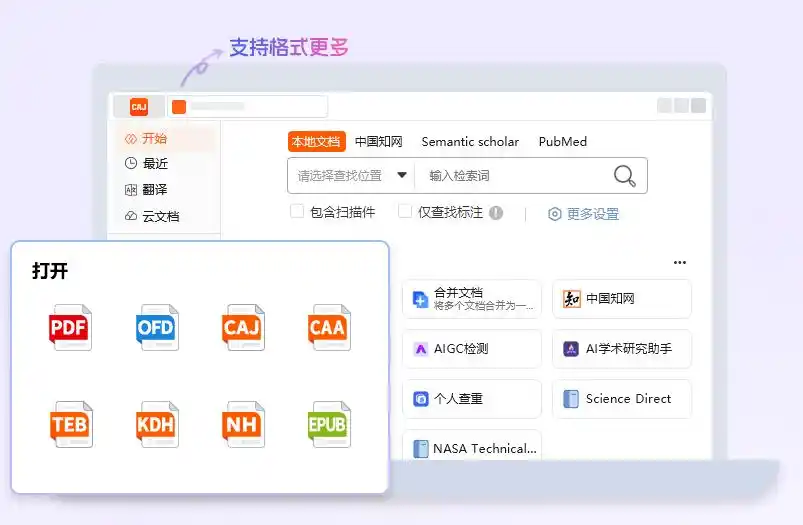Open the Science Direct card label
Image resolution: width=803 pixels, height=525 pixels.
pyautogui.click(x=628, y=398)
